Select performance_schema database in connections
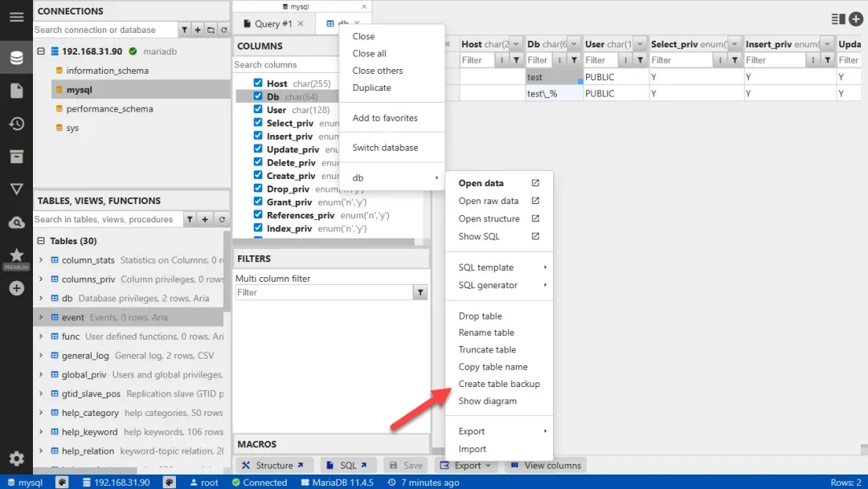Screen dimensions: 868x489 [x=106, y=109]
